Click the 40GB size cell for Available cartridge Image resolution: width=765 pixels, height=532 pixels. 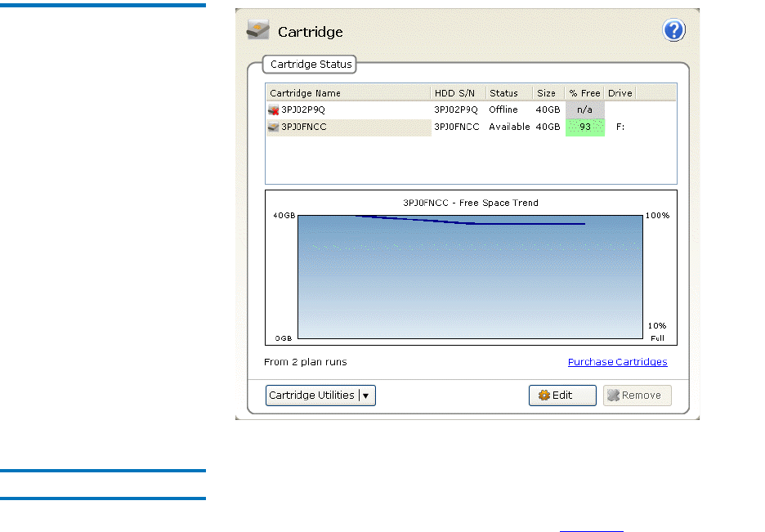548,127
